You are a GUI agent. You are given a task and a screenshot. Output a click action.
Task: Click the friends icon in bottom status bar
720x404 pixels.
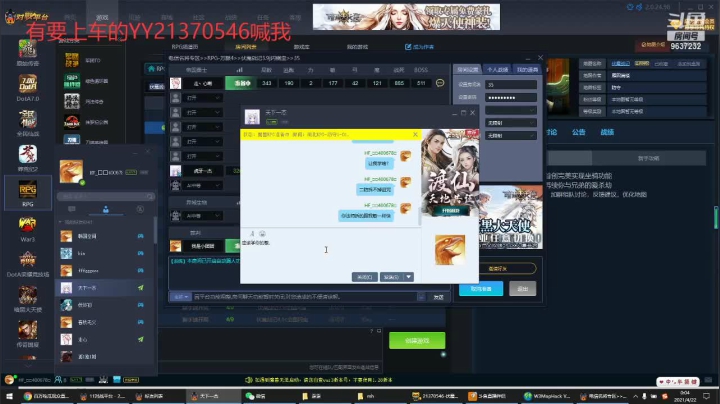(58, 380)
